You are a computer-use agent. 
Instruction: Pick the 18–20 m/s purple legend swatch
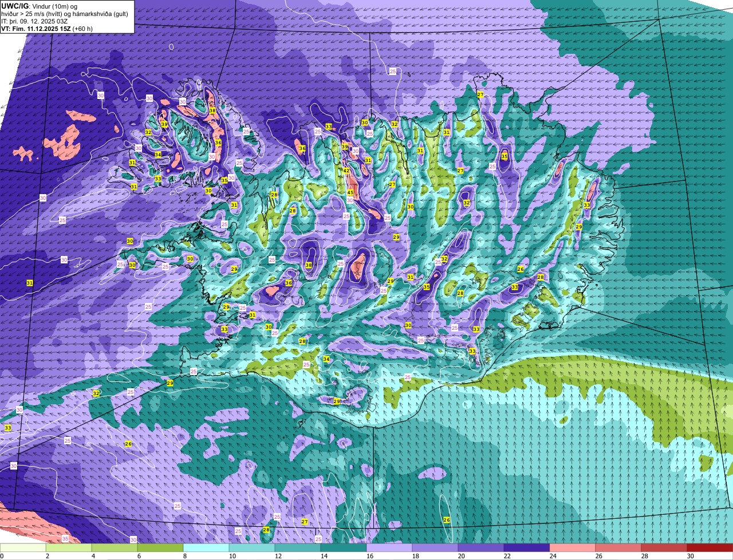click(x=435, y=548)
